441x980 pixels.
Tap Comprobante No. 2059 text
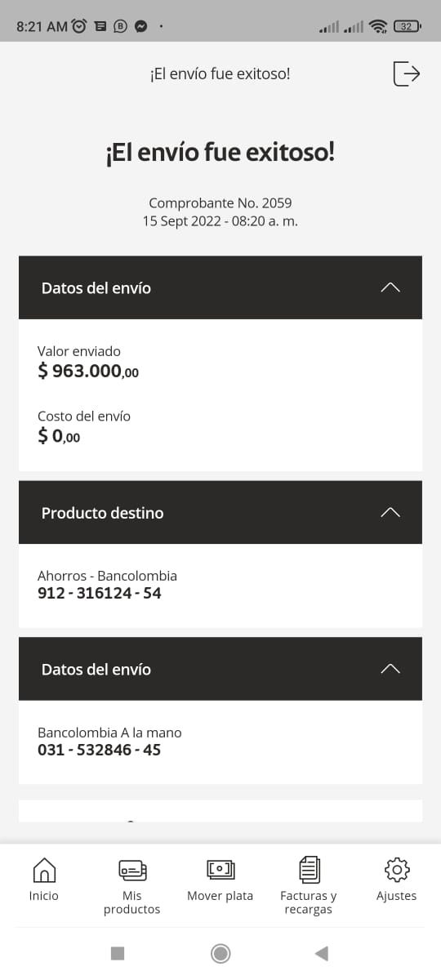click(x=220, y=203)
